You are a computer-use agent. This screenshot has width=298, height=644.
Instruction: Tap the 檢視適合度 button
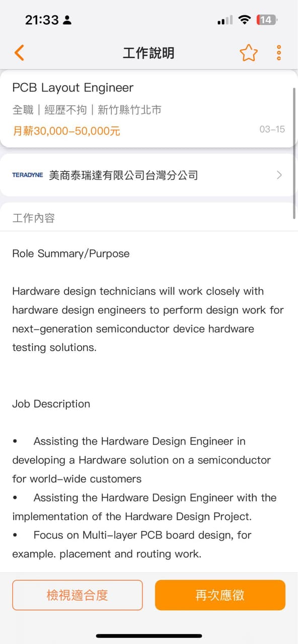pyautogui.click(x=78, y=595)
